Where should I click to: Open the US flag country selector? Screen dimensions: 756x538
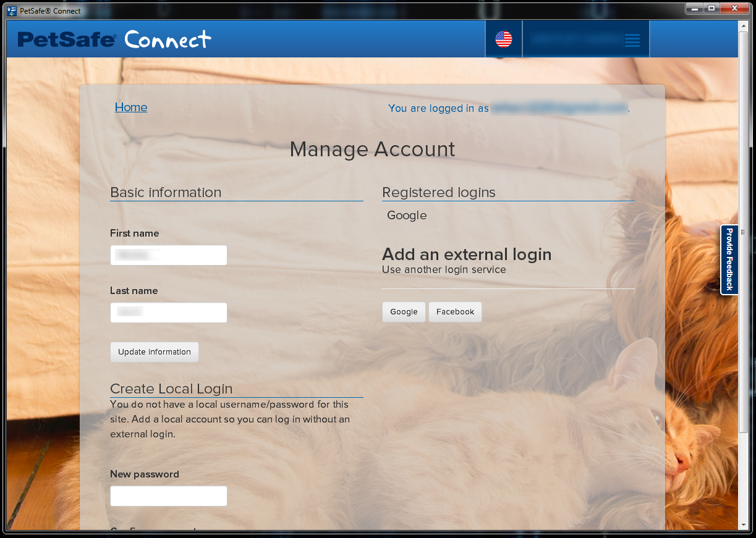pos(503,40)
